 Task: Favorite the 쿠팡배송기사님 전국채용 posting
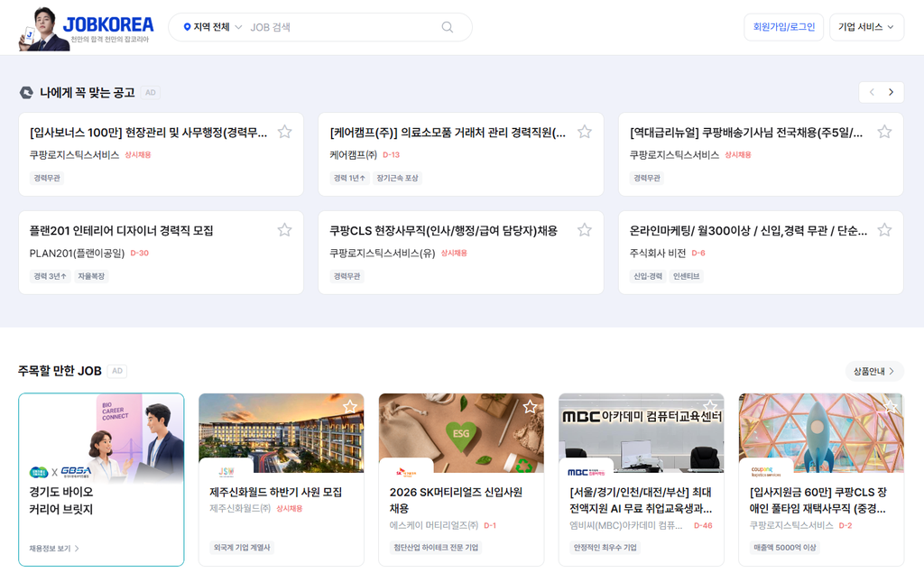(884, 132)
